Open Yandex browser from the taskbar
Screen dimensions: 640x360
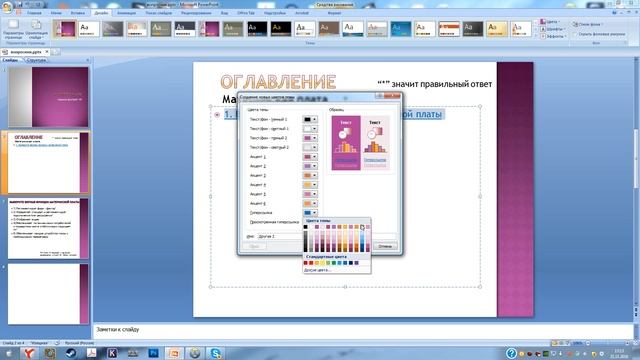coord(29,353)
